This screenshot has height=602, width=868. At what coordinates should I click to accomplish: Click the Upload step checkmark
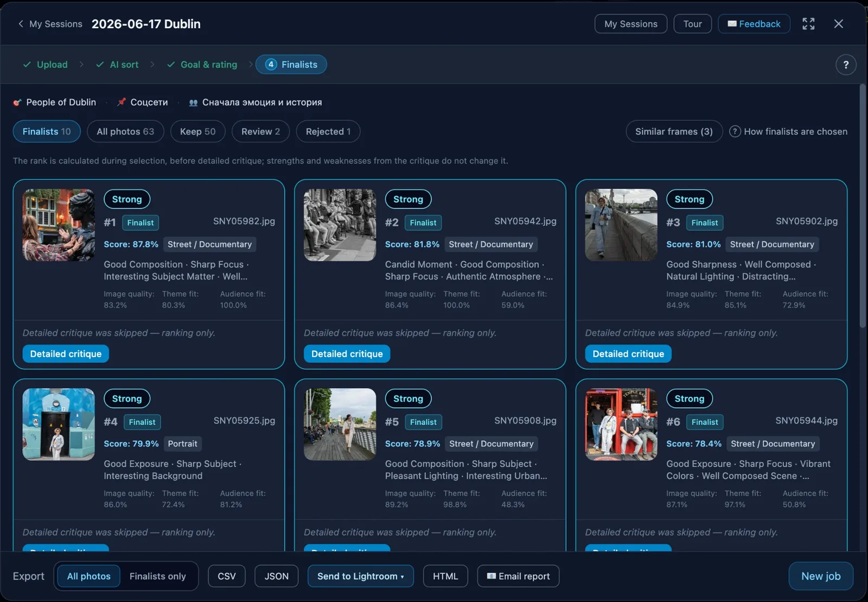click(27, 65)
